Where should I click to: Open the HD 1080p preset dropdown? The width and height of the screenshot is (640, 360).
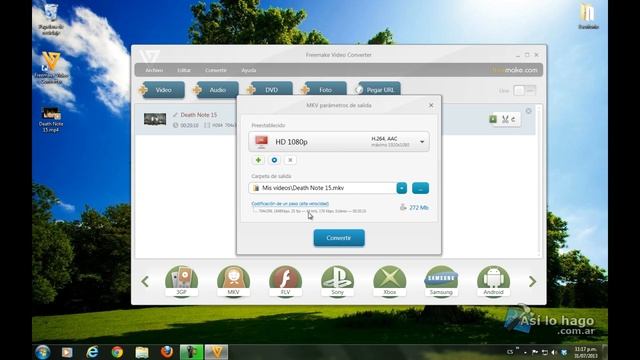point(422,142)
